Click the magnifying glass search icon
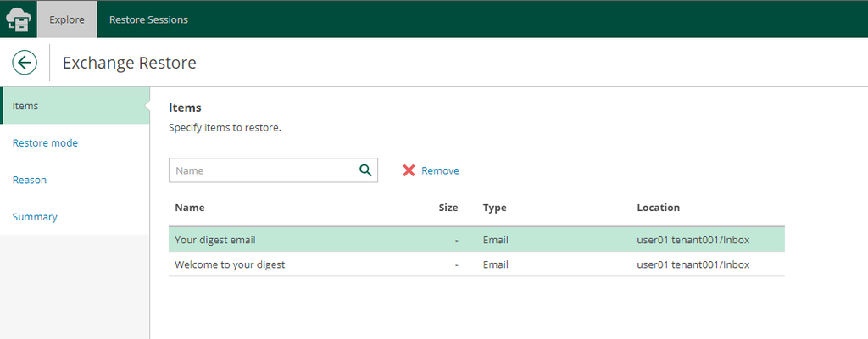This screenshot has width=868, height=339. [x=365, y=170]
